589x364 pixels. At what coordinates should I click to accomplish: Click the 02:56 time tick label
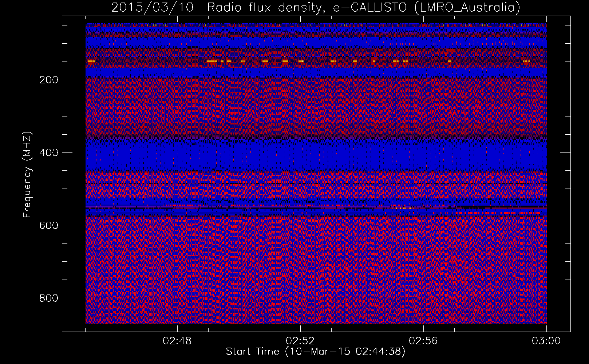(x=423, y=341)
